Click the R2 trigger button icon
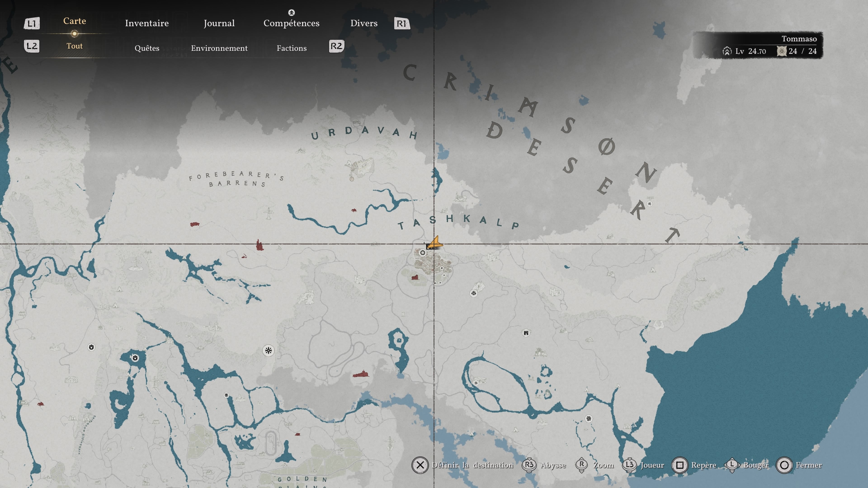 pyautogui.click(x=336, y=46)
